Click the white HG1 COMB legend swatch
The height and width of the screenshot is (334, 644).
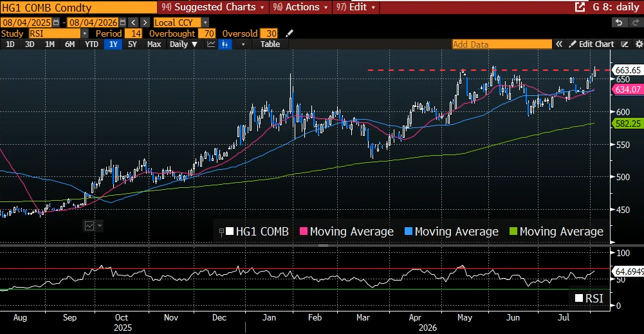pos(230,231)
